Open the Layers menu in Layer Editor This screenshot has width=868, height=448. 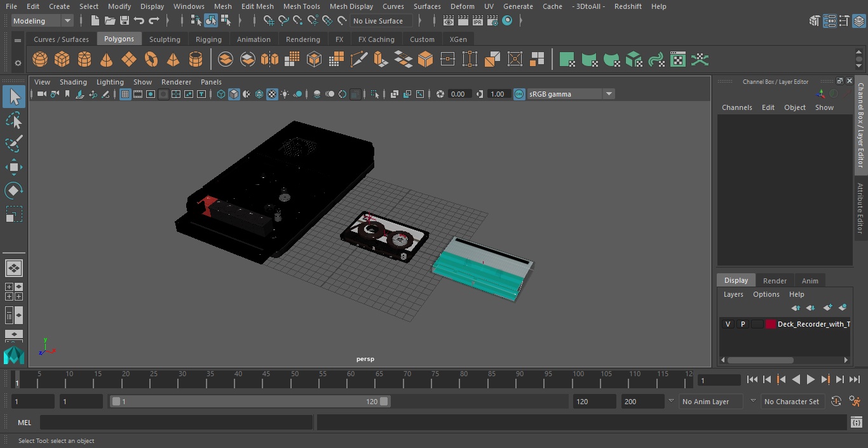coord(733,294)
